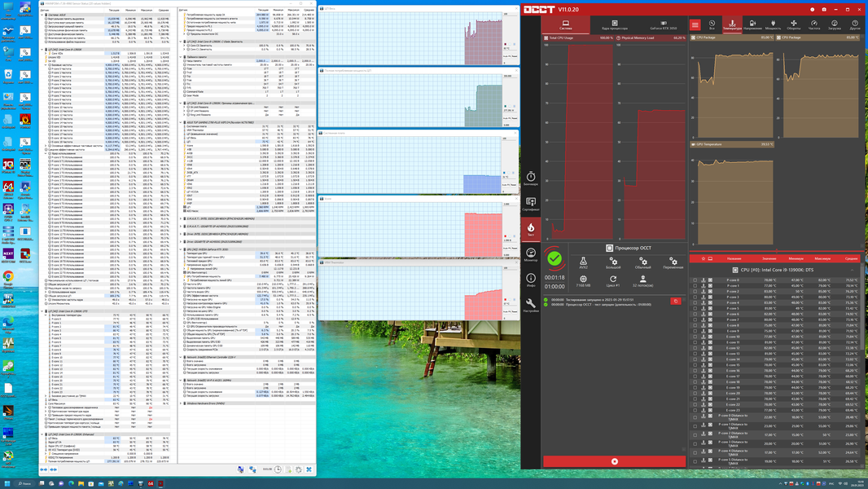This screenshot has height=489, width=868.
Task: Select the Тест flame icon in OCCT
Action: click(x=530, y=229)
